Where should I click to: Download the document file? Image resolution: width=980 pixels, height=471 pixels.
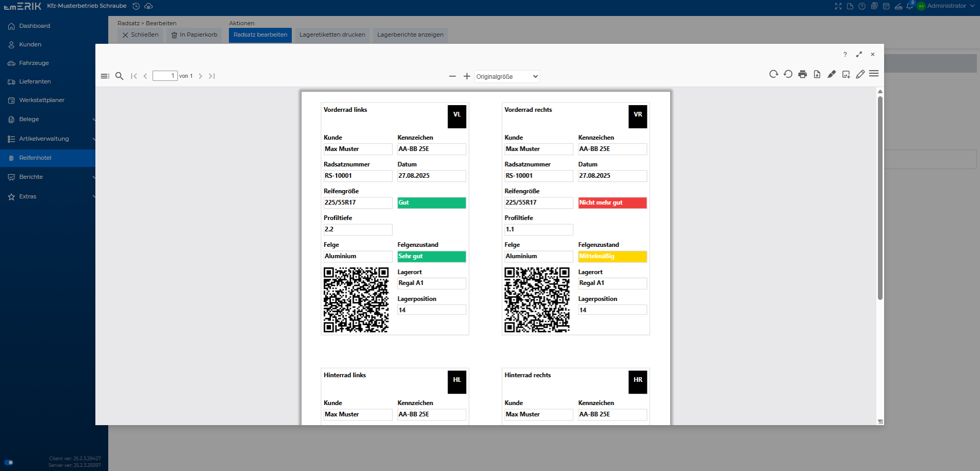(817, 74)
